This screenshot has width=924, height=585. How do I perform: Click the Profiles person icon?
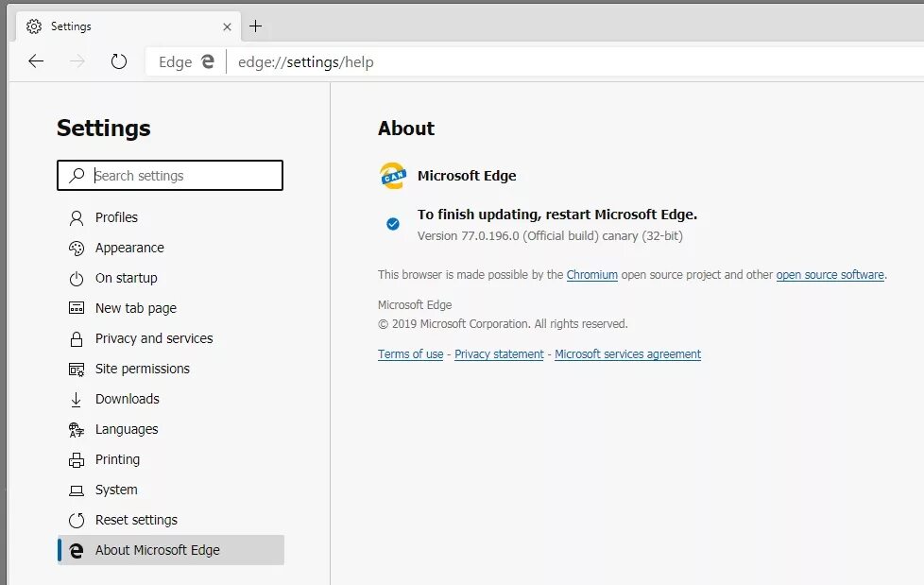pos(77,218)
